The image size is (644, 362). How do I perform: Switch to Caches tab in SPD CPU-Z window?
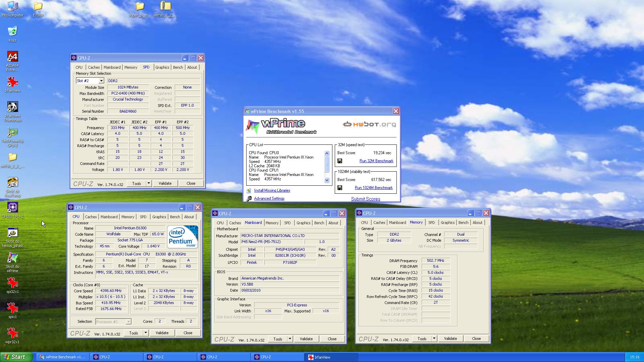(94, 67)
